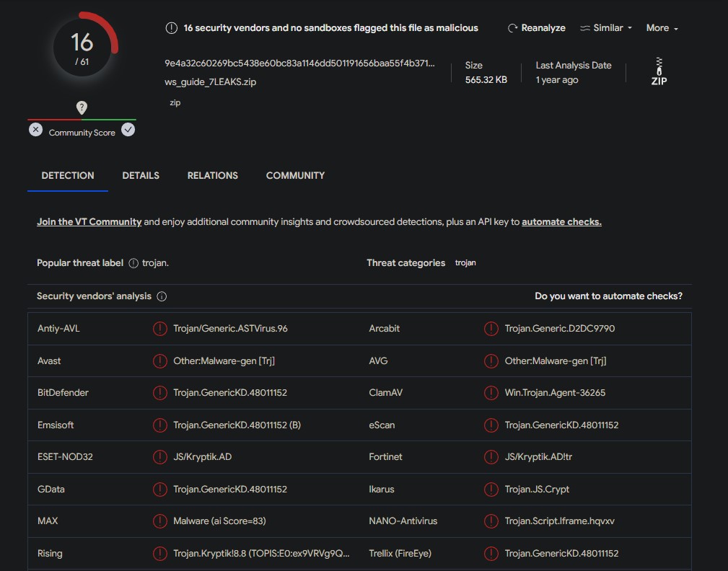Expand the More menu
Viewport: 728px width, 571px height.
(662, 28)
